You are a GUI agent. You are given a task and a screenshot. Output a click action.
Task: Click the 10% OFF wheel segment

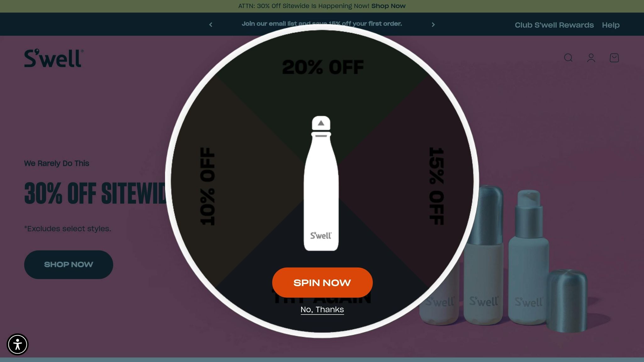pos(208,186)
